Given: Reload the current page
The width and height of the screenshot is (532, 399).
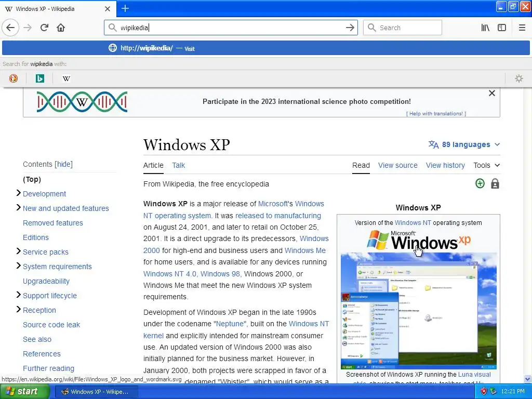Looking at the screenshot, I should click(x=44, y=28).
